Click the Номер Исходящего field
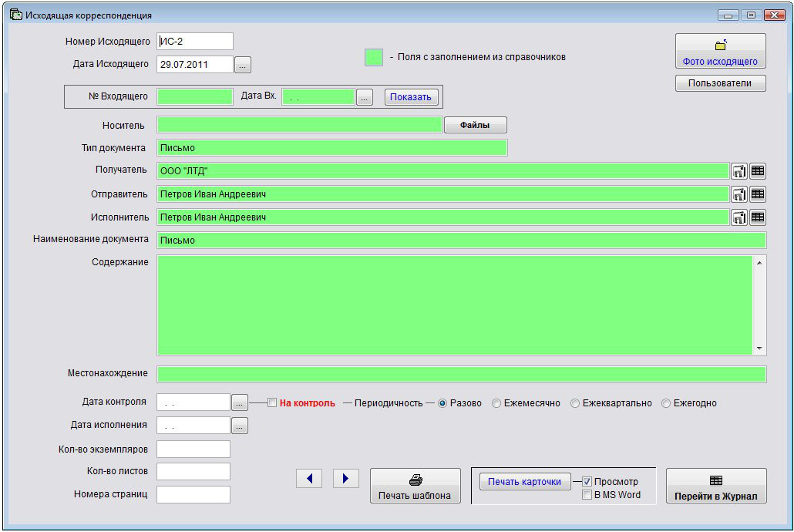Viewport: 794px width, 532px height. coord(195,42)
